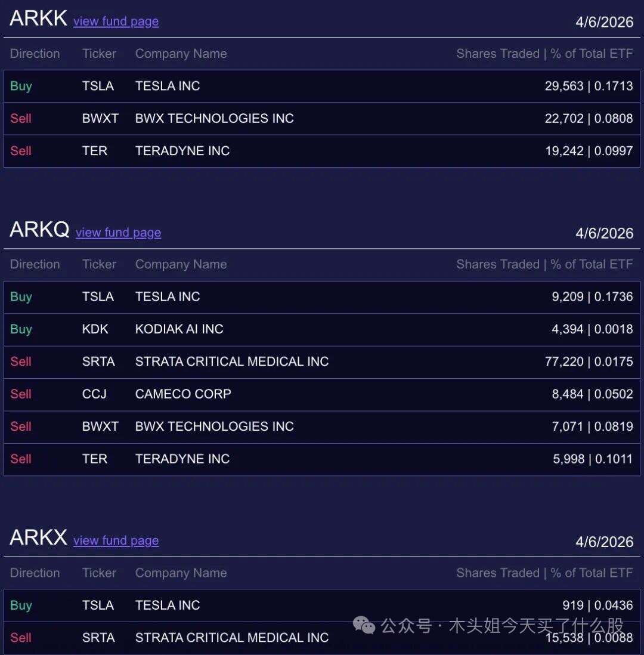
Task: Click the BWXT ticker in the ARKK table
Action: 100,118
